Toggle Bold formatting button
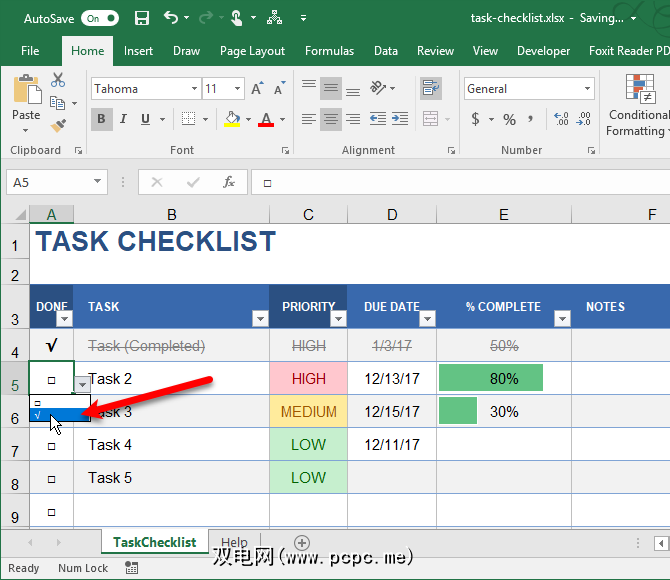Screen dimensions: 670x580 click(x=101, y=119)
